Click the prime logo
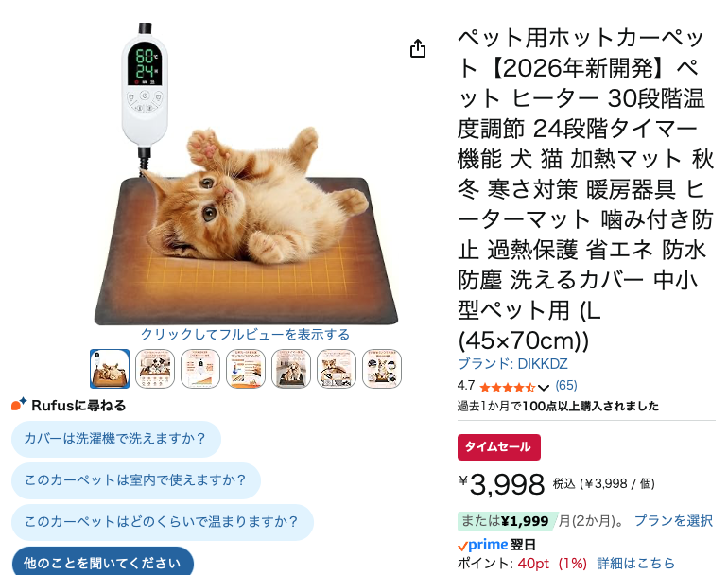 (482, 545)
